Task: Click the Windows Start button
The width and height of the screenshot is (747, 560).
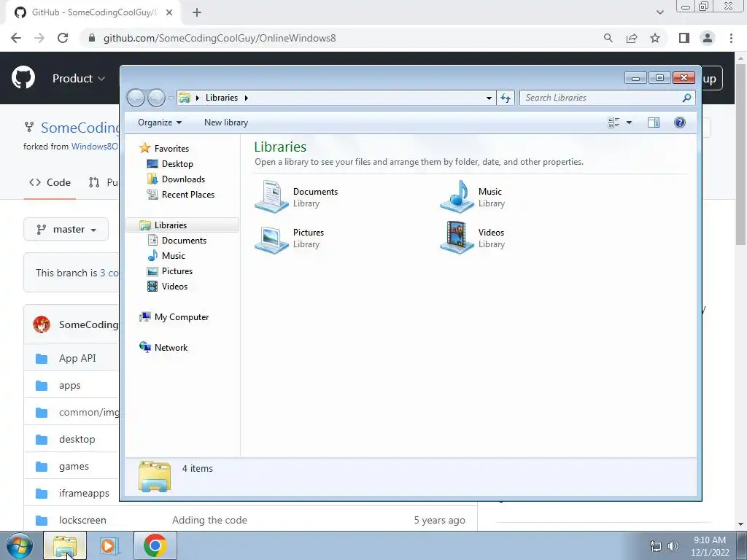Action: click(20, 545)
